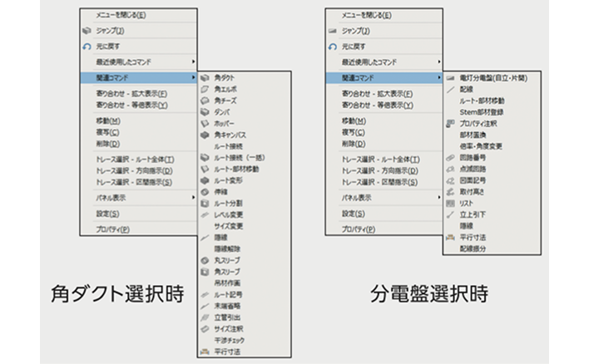
Task: Expand パネル表示 arrow in right menu
Action: click(x=438, y=198)
